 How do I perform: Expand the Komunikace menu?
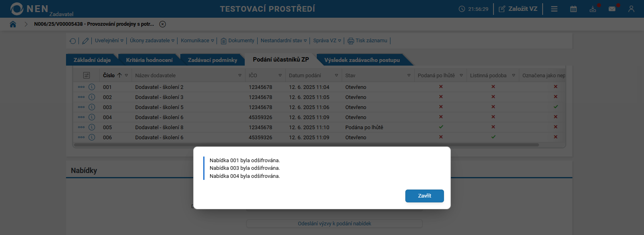pos(197,41)
